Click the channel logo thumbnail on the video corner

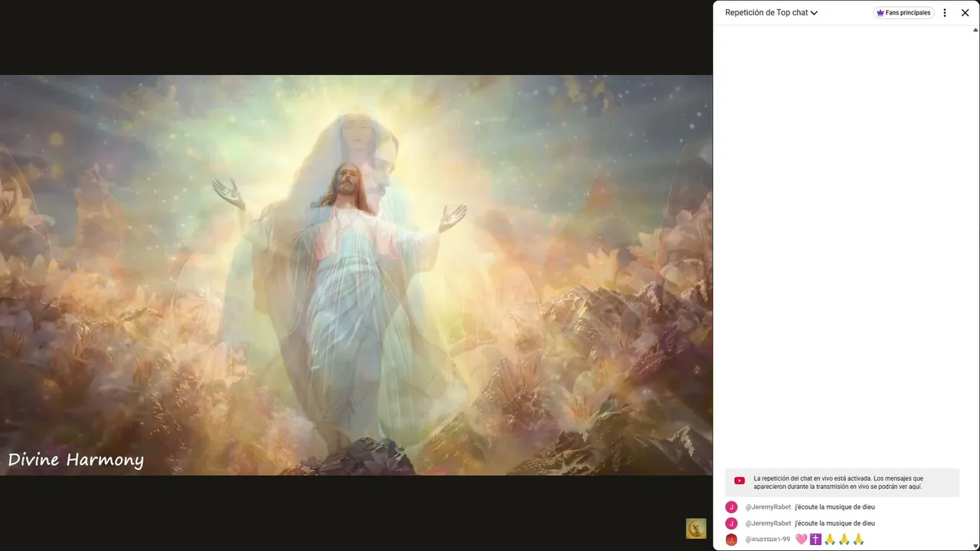[696, 529]
